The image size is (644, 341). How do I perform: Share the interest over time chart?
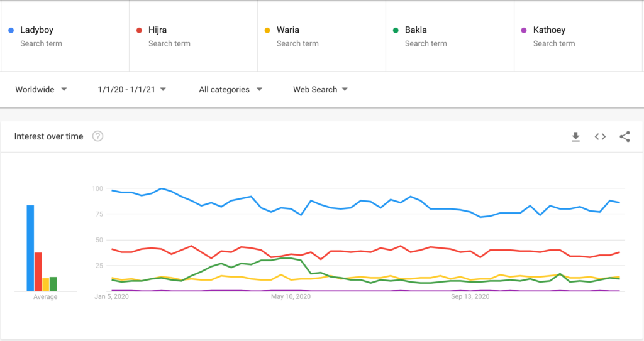click(625, 137)
